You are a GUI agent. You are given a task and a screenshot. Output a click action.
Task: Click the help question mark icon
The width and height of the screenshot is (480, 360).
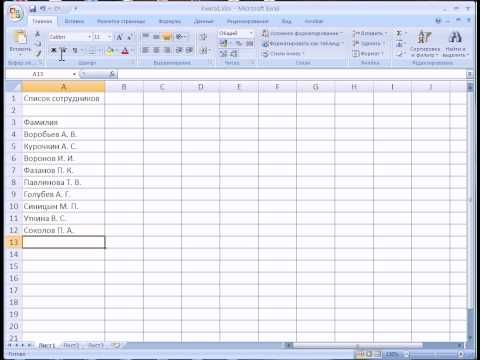point(438,21)
